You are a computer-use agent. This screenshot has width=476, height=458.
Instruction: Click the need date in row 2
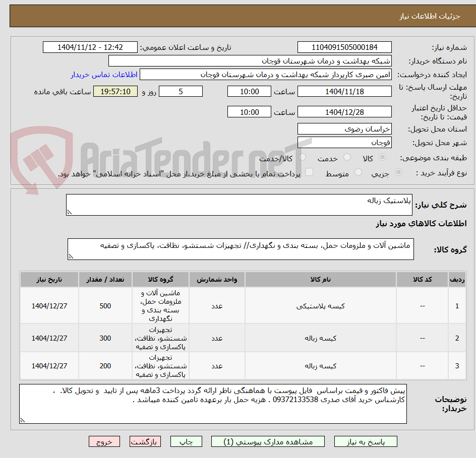(49, 338)
